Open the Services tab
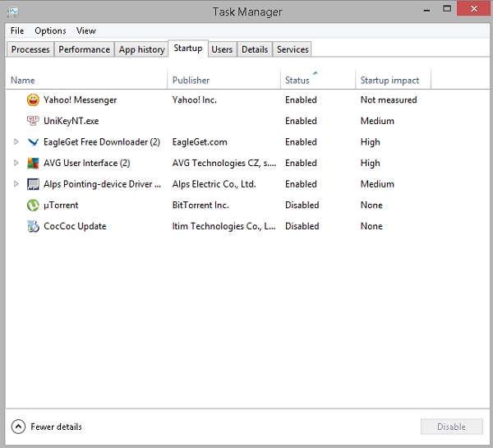The width and height of the screenshot is (493, 448). [293, 49]
